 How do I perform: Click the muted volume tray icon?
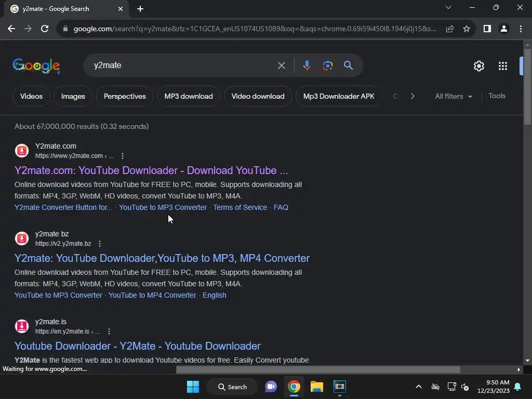(x=465, y=387)
